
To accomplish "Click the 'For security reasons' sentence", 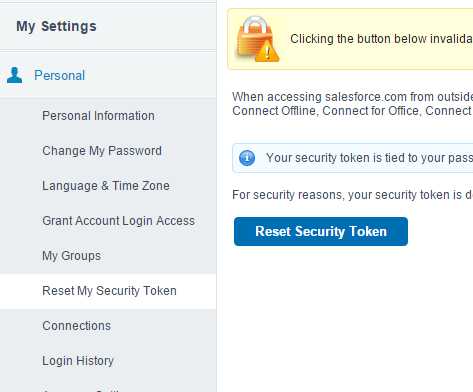I will point(352,195).
